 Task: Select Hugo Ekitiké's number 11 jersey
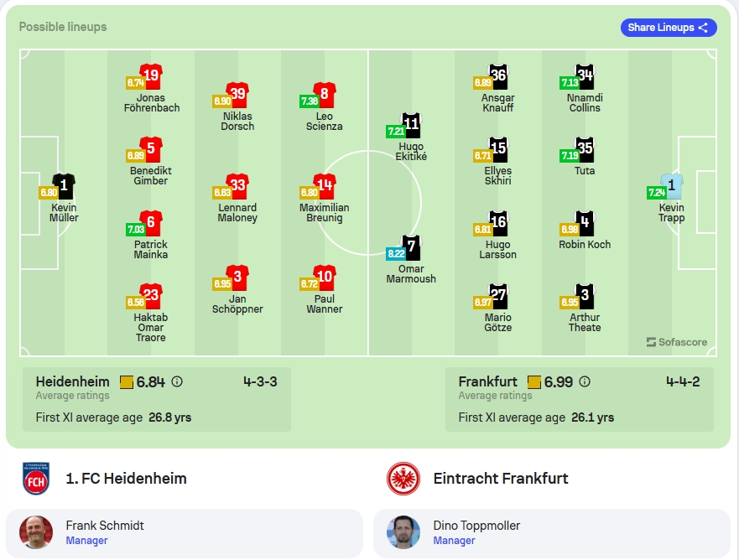point(411,125)
